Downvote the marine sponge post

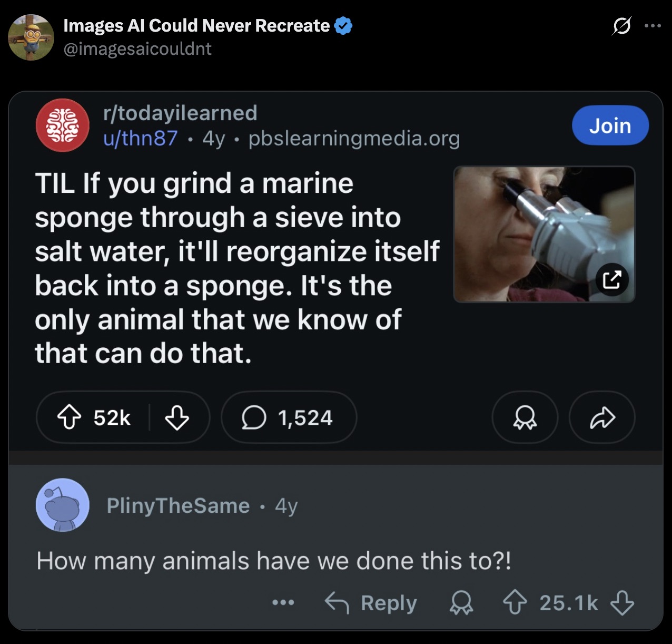click(177, 418)
